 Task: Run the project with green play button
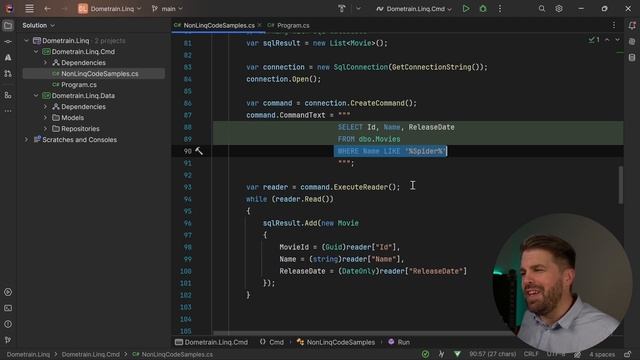pos(466,9)
